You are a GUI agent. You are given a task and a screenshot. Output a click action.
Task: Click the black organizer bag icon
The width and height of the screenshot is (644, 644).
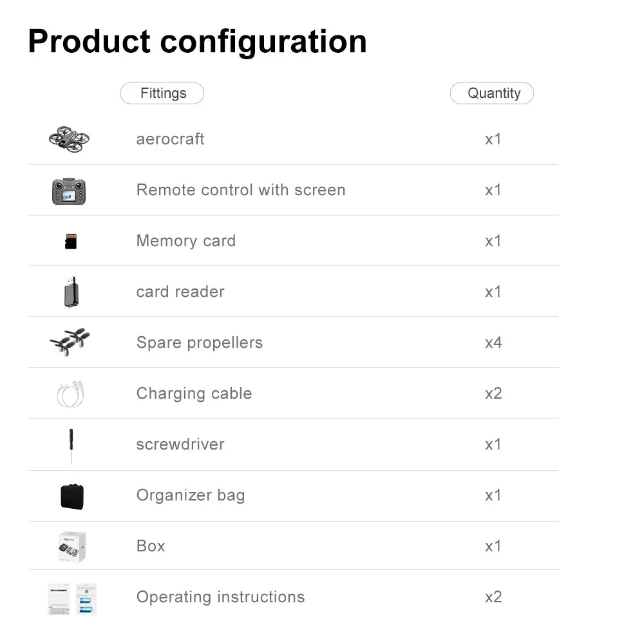point(72,496)
